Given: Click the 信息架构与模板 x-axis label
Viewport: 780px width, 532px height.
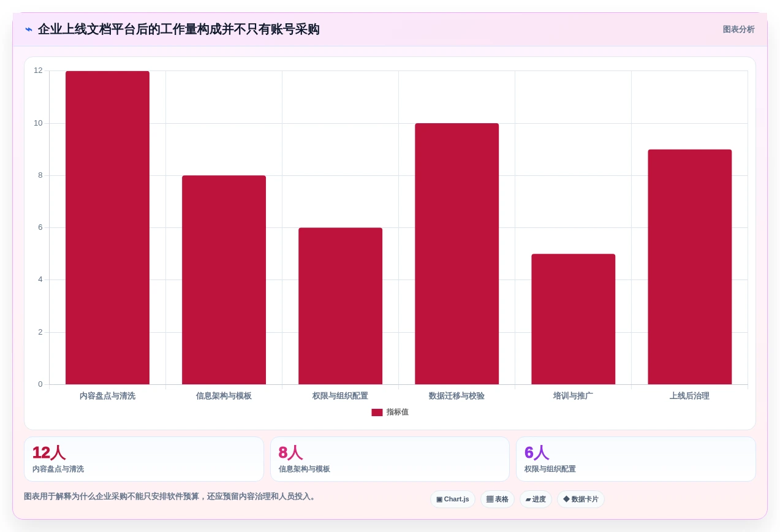Looking at the screenshot, I should click(x=224, y=396).
